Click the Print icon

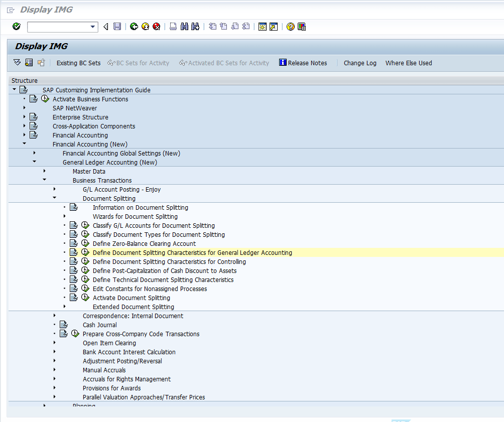[172, 26]
